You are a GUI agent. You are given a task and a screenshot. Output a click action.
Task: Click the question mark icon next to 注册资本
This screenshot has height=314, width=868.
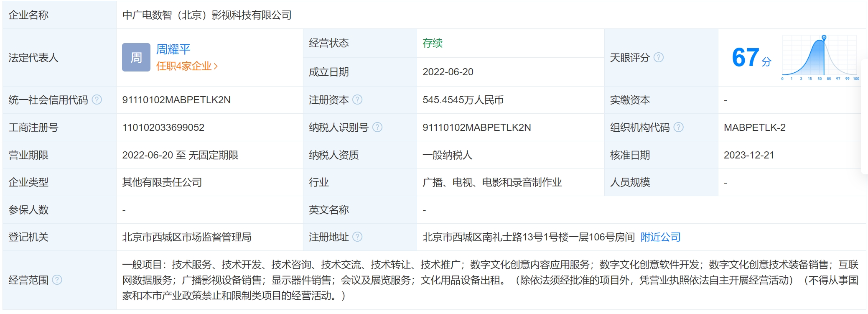coord(357,100)
